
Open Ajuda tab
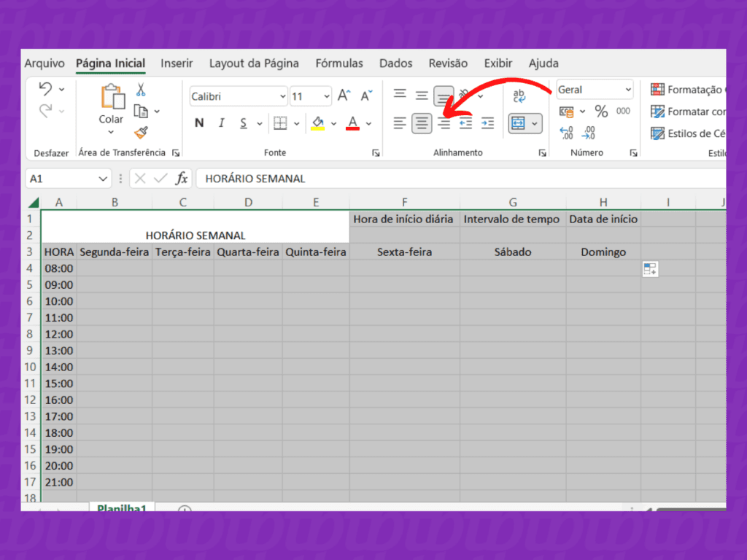[x=543, y=63]
